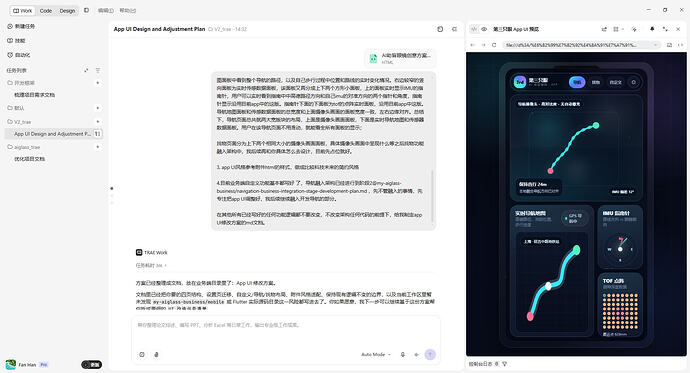Click the @ mention icon in the input box

pos(142,355)
